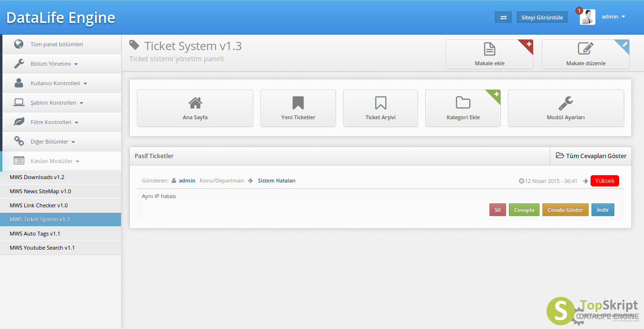Click the Makale düzenle label text
Viewport: 644px width, 329px height.
(586, 63)
